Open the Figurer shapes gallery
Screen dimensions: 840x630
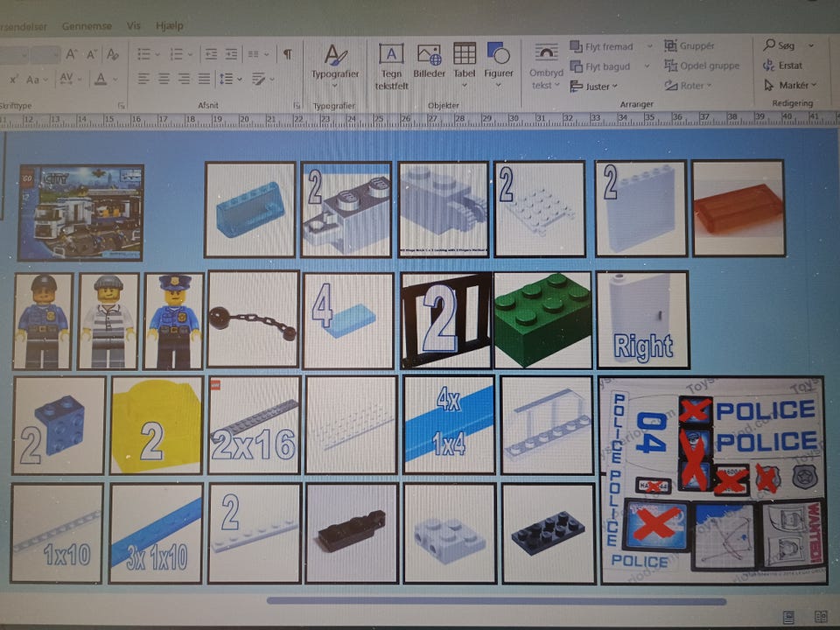498,65
